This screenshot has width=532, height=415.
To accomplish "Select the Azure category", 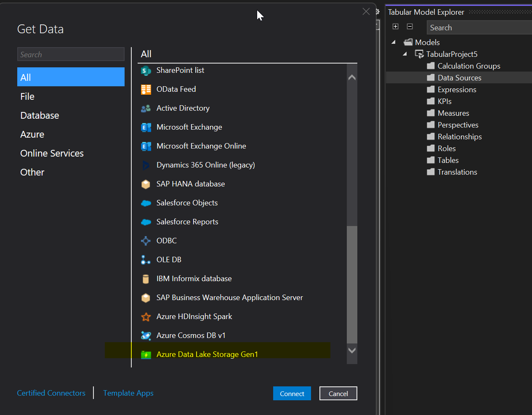I will coord(71,134).
